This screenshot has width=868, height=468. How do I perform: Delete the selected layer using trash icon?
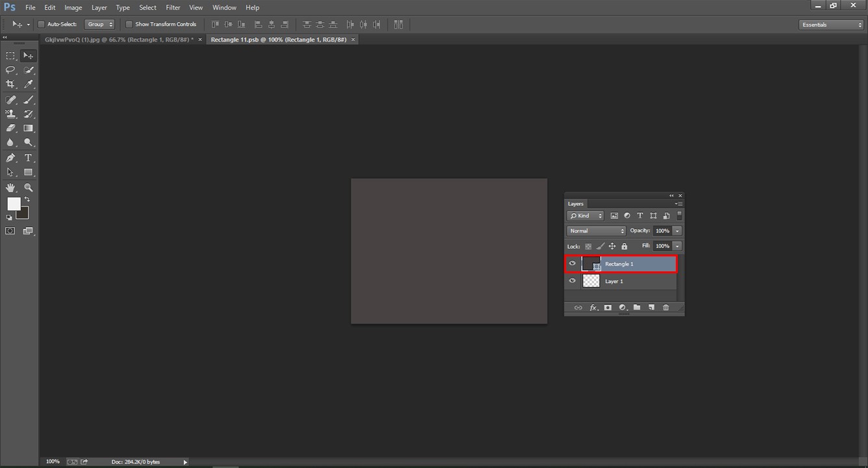pyautogui.click(x=666, y=308)
